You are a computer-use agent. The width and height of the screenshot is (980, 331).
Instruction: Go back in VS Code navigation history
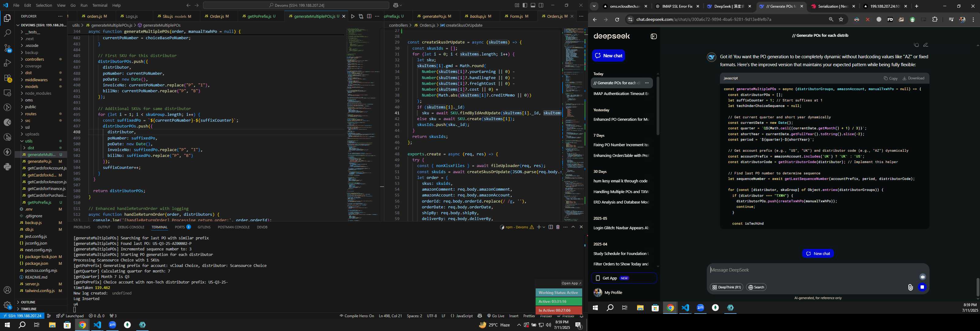coord(188,5)
